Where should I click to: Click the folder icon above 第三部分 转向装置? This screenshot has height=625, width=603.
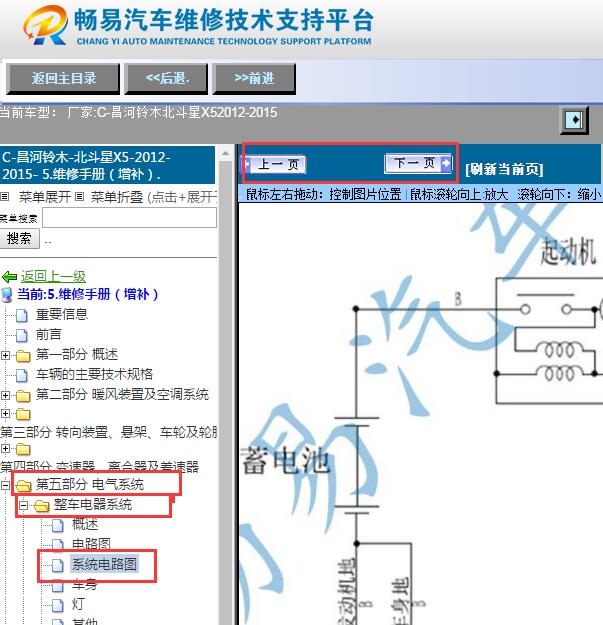[x=23, y=415]
